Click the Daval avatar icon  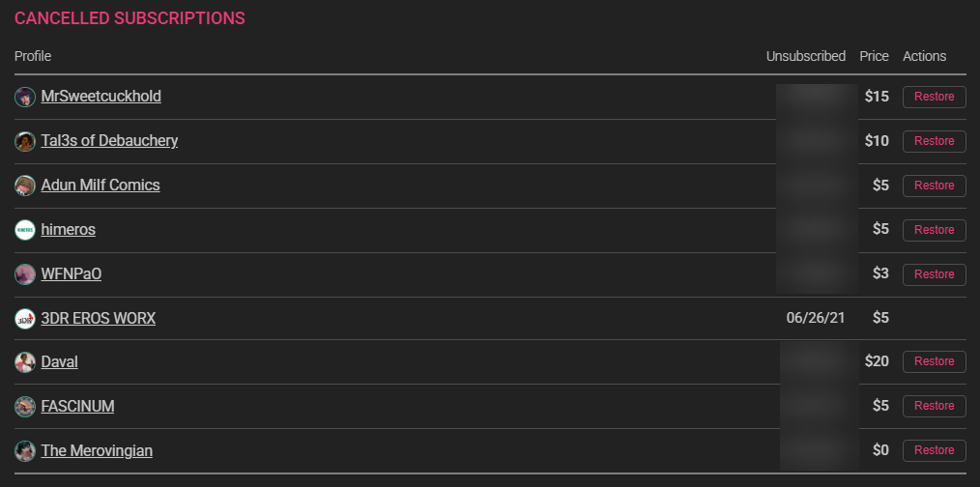(x=25, y=362)
